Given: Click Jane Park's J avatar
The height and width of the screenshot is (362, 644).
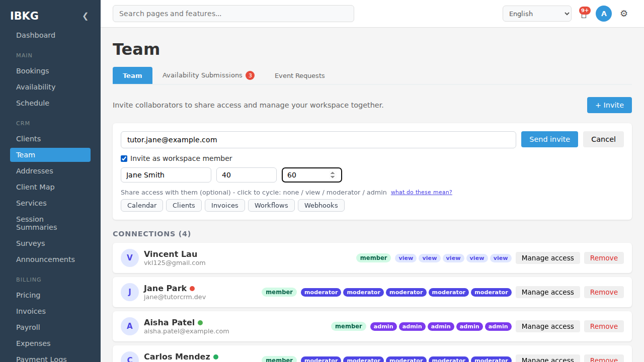Looking at the screenshot, I should point(130,292).
